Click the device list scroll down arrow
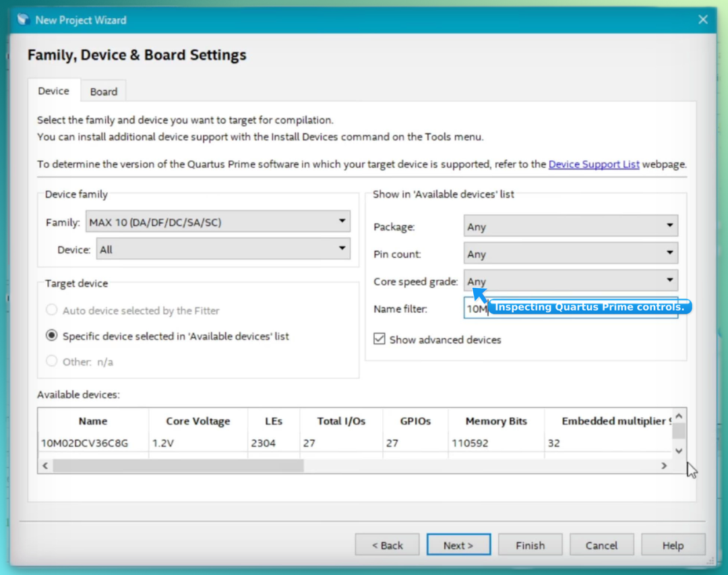This screenshot has height=575, width=728. [x=679, y=451]
